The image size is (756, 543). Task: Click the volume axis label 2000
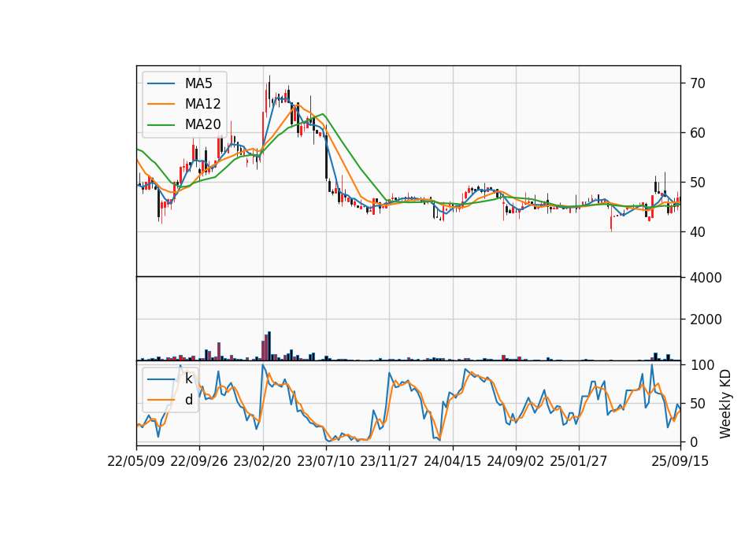pyautogui.click(x=706, y=320)
